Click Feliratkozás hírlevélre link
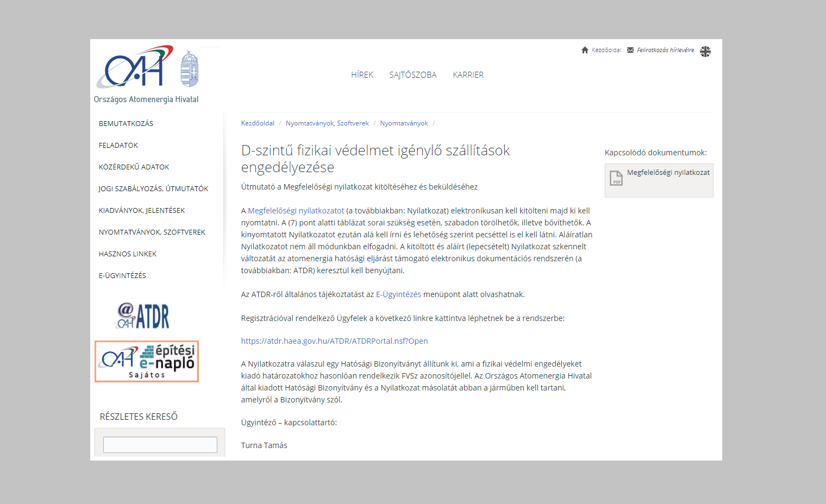Image resolution: width=826 pixels, height=504 pixels. pos(666,50)
